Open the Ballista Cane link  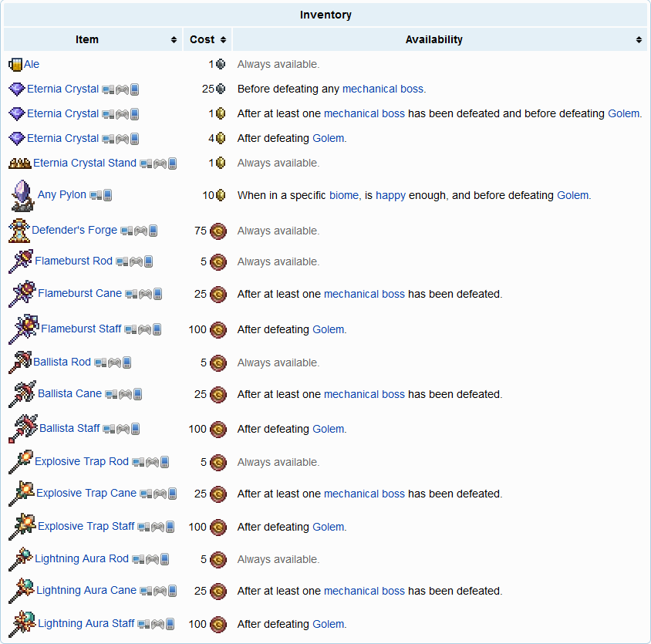[69, 393]
